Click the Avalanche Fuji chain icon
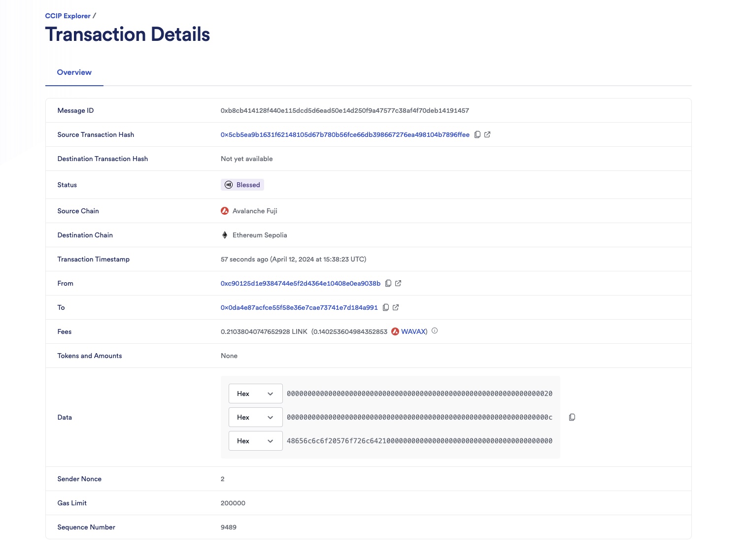This screenshot has height=560, width=748. click(x=225, y=211)
